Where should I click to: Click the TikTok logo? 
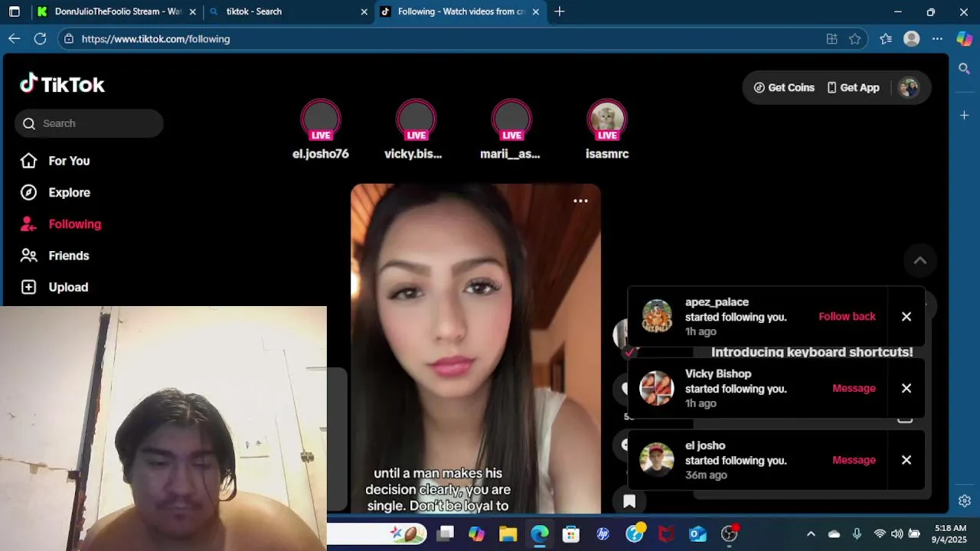point(62,84)
